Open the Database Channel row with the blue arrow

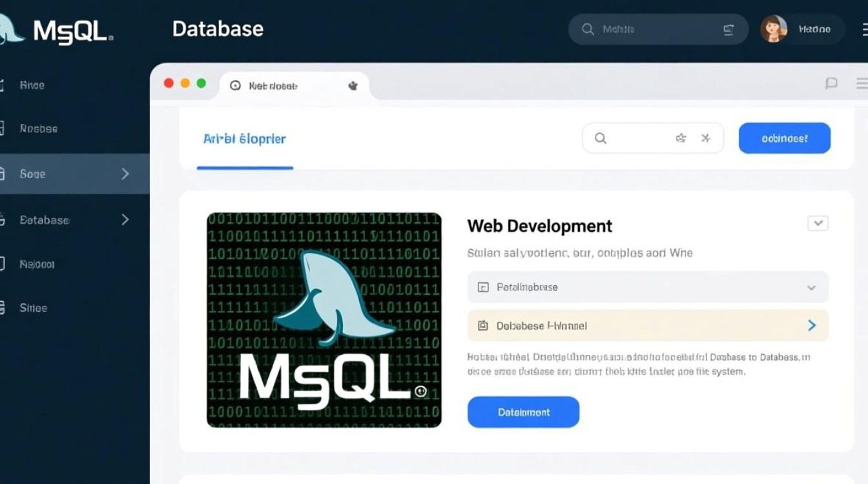(x=812, y=325)
